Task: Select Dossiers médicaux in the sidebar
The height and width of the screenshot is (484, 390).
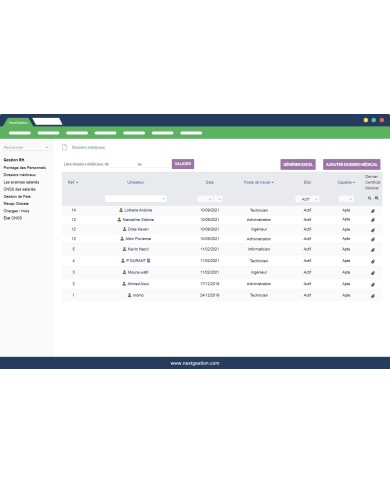Action: [20, 175]
